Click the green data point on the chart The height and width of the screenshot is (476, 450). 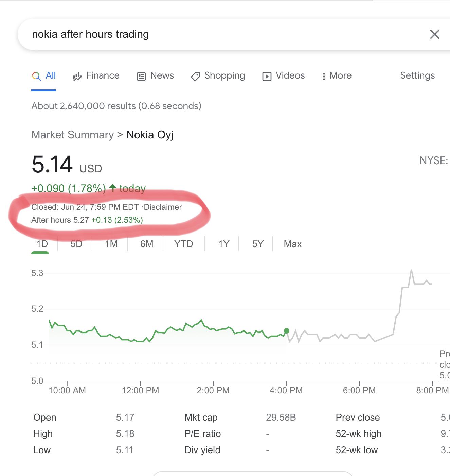pos(286,330)
